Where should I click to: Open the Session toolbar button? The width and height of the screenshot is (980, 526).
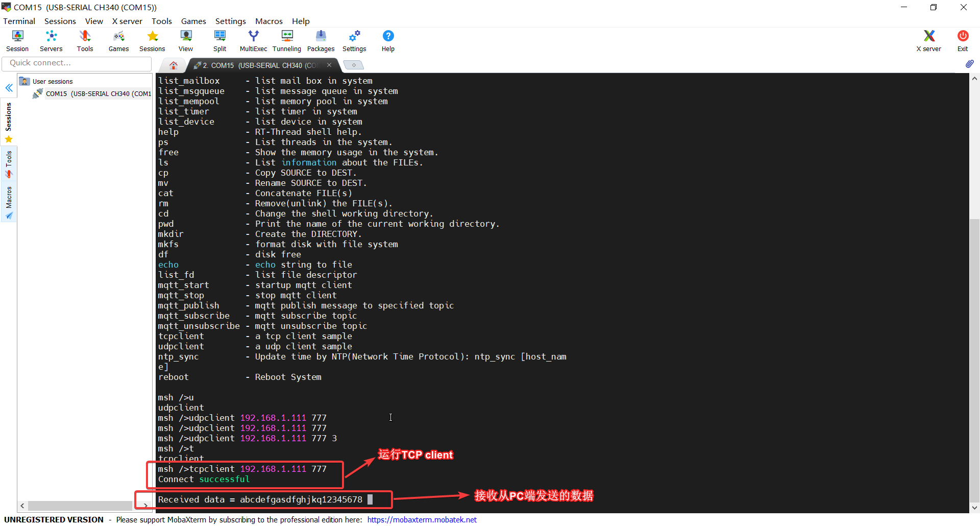(17, 41)
